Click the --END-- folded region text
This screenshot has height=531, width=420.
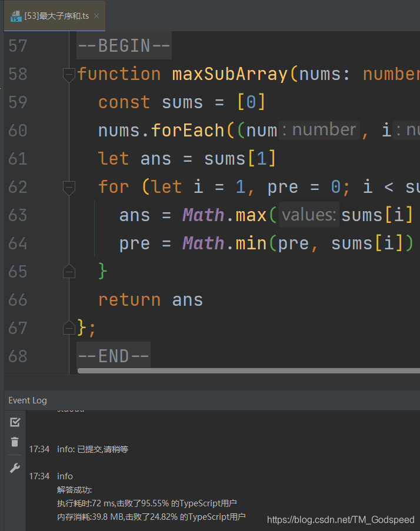(114, 356)
